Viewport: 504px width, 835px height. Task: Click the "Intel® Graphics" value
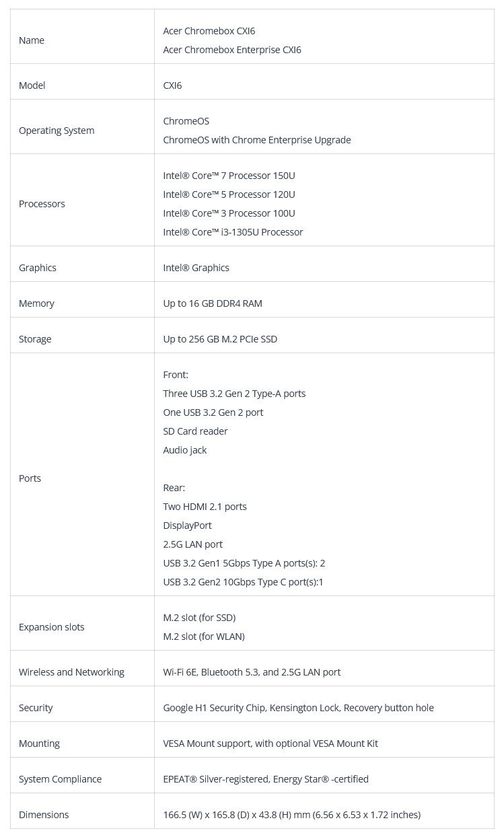pyautogui.click(x=196, y=268)
